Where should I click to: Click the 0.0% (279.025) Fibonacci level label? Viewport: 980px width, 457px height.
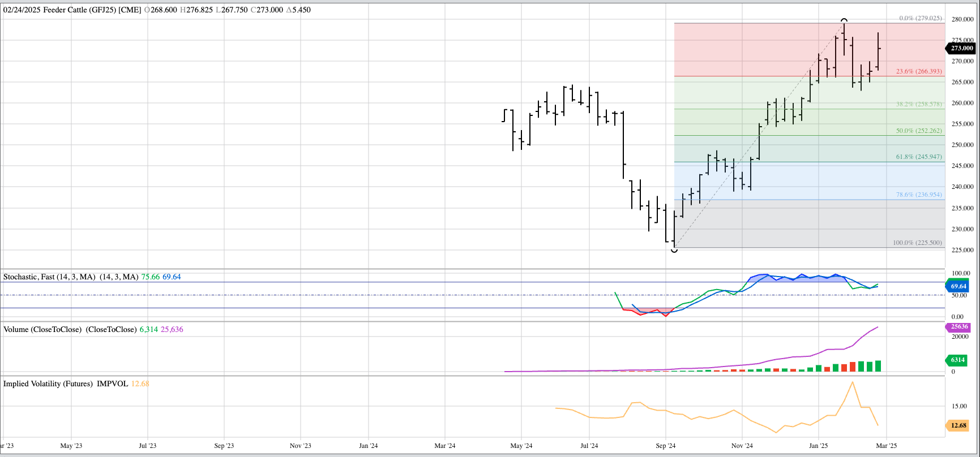(x=921, y=18)
